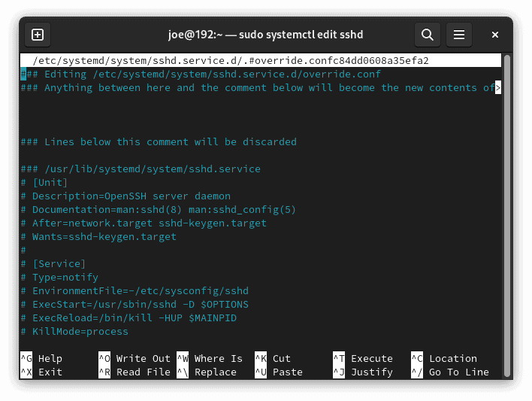
Task: Click the ^T Execute shortcut
Action: pos(363,359)
